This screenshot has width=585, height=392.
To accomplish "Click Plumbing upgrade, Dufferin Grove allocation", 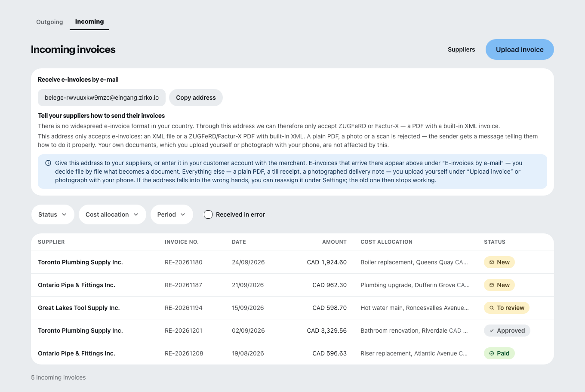I will (415, 285).
